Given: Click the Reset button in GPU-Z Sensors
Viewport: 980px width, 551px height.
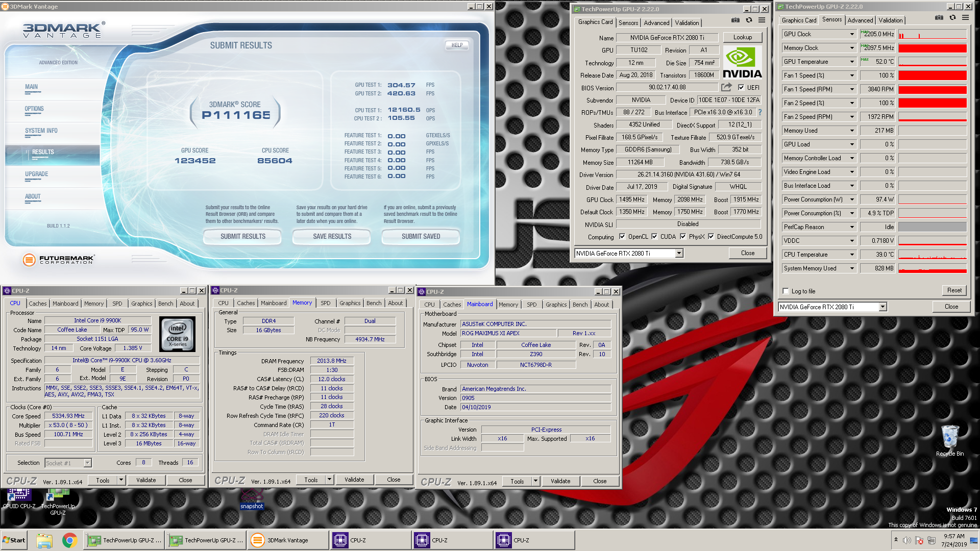Looking at the screenshot, I should [954, 290].
